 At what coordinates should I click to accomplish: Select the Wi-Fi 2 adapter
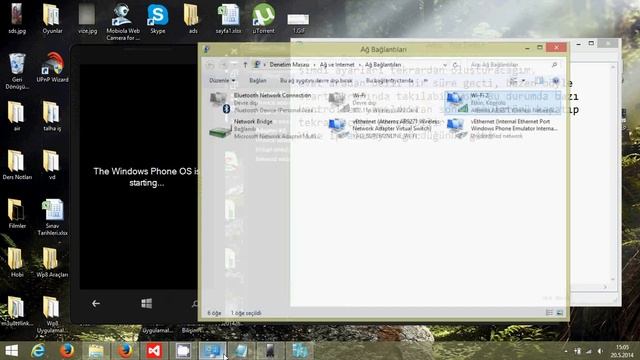pyautogui.click(x=502, y=102)
